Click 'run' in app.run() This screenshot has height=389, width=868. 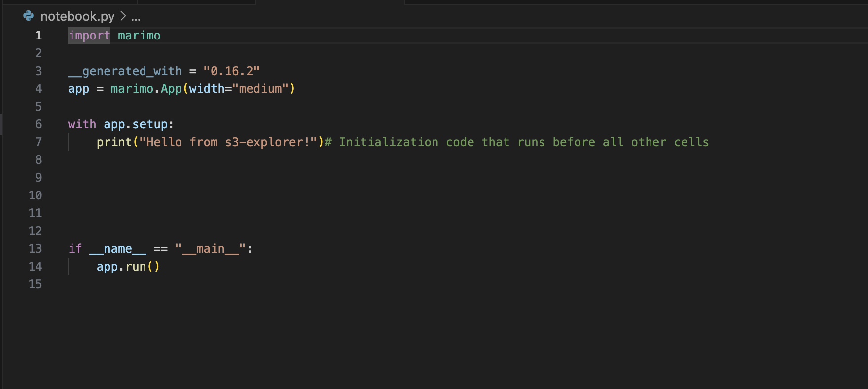[x=136, y=267]
